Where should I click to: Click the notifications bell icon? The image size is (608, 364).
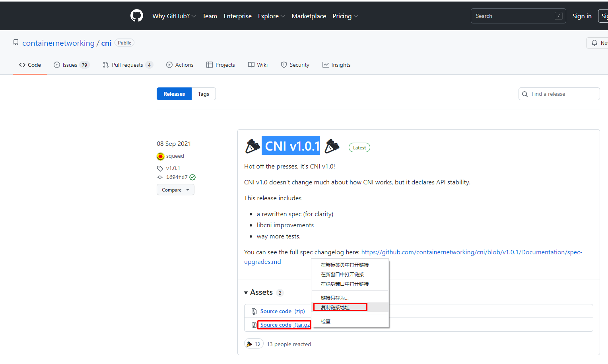(594, 43)
